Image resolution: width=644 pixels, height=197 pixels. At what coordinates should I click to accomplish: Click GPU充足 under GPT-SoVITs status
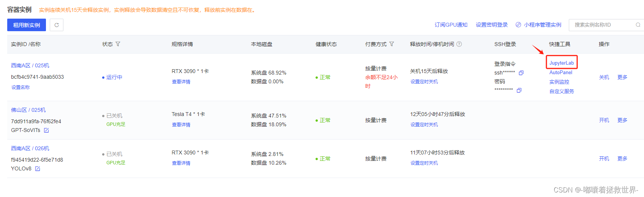tap(116, 124)
